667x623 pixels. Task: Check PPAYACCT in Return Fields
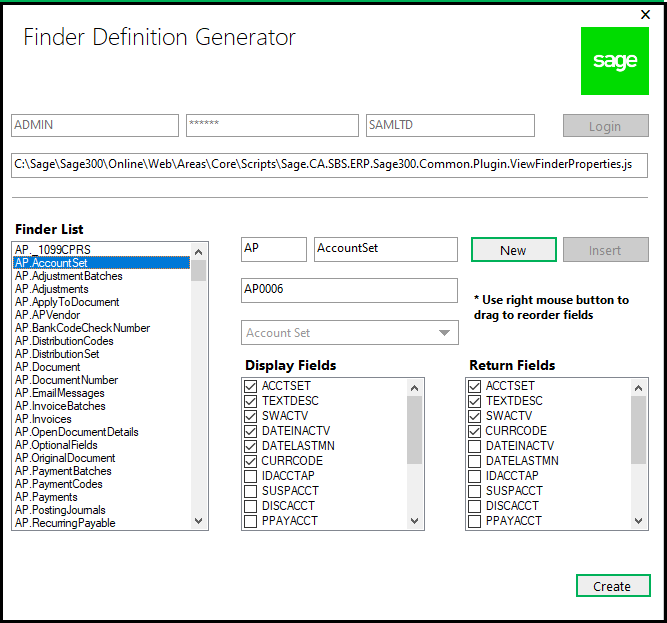(x=474, y=521)
